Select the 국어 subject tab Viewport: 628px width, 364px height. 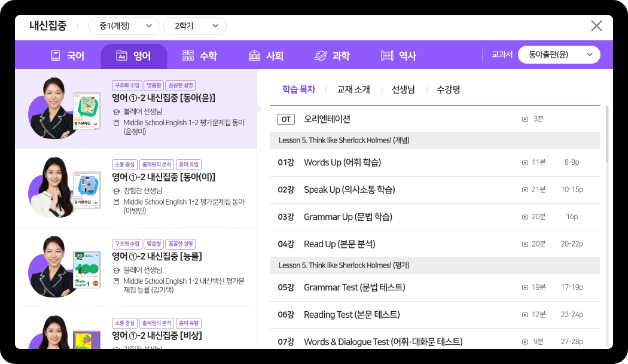68,56
